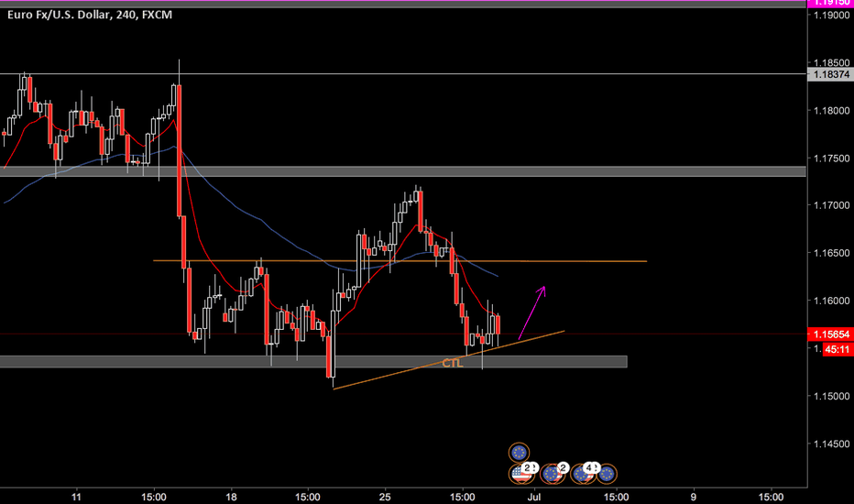Open the Euro flag event icon with badge 4
854x504 pixels.
584,474
